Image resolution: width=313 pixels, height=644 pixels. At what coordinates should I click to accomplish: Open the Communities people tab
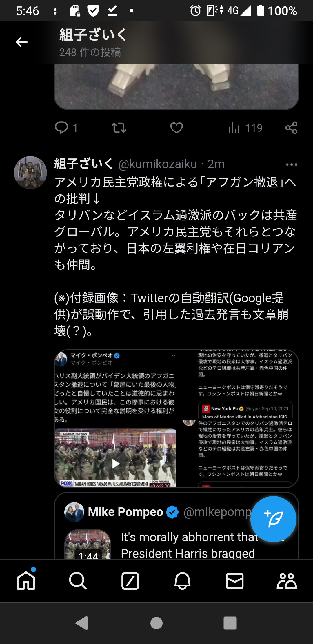[x=287, y=581]
